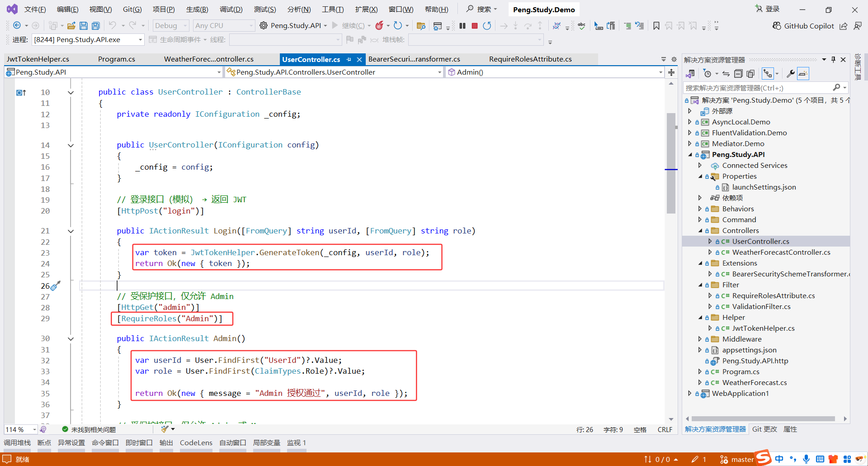Restart the debug session with the circular arrow

click(487, 26)
